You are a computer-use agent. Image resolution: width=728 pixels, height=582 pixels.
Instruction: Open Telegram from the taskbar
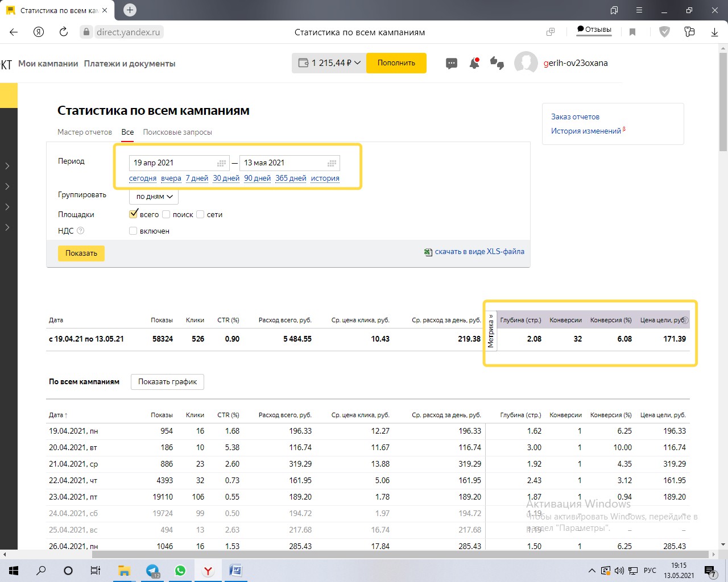[x=152, y=571]
